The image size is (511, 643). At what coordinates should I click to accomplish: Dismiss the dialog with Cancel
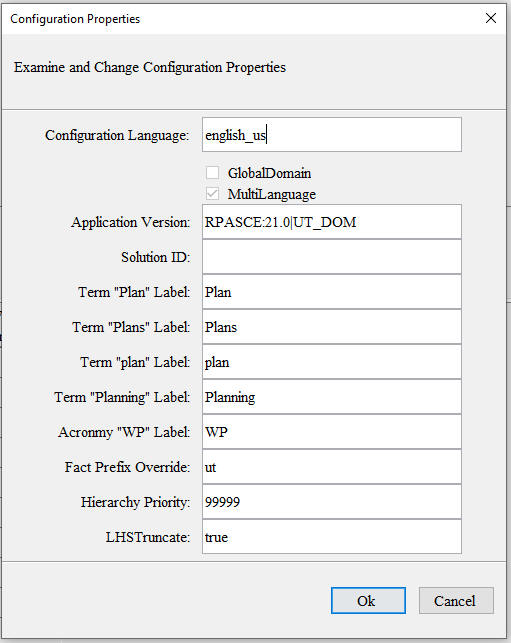(x=456, y=600)
